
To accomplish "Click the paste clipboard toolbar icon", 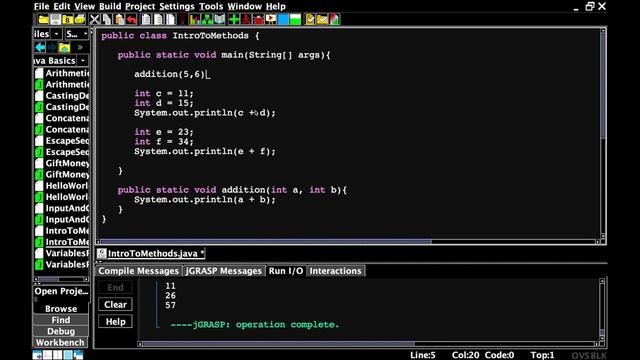I will click(119, 19).
